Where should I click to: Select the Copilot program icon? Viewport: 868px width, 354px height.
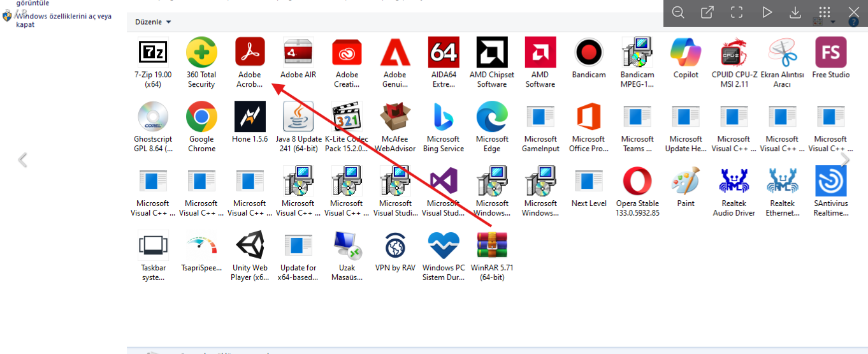(686, 52)
